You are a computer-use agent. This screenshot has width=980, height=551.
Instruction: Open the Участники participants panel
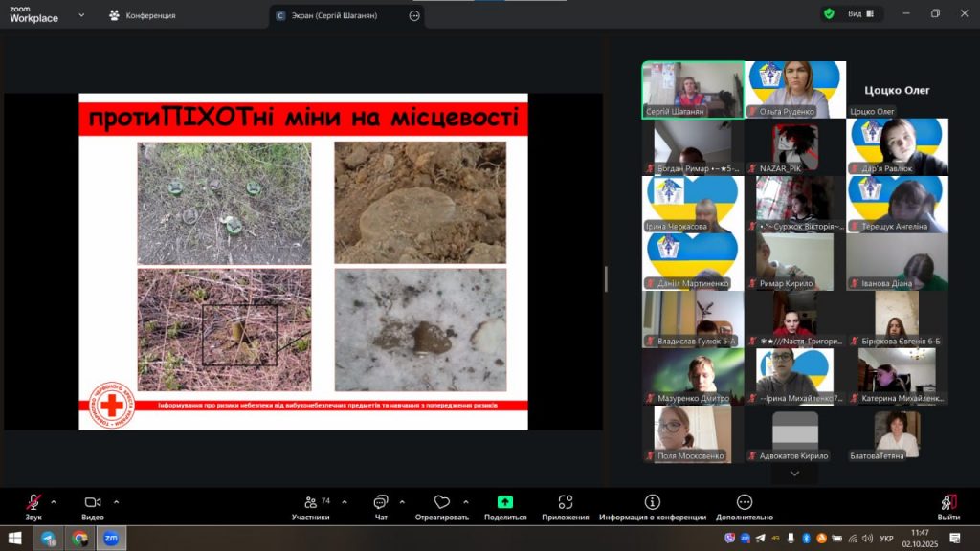(311, 504)
